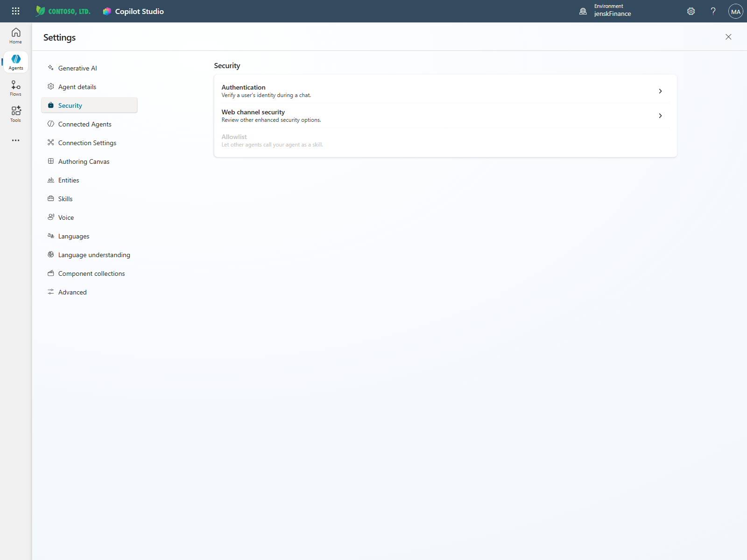Select Advanced settings tab

pos(89,292)
